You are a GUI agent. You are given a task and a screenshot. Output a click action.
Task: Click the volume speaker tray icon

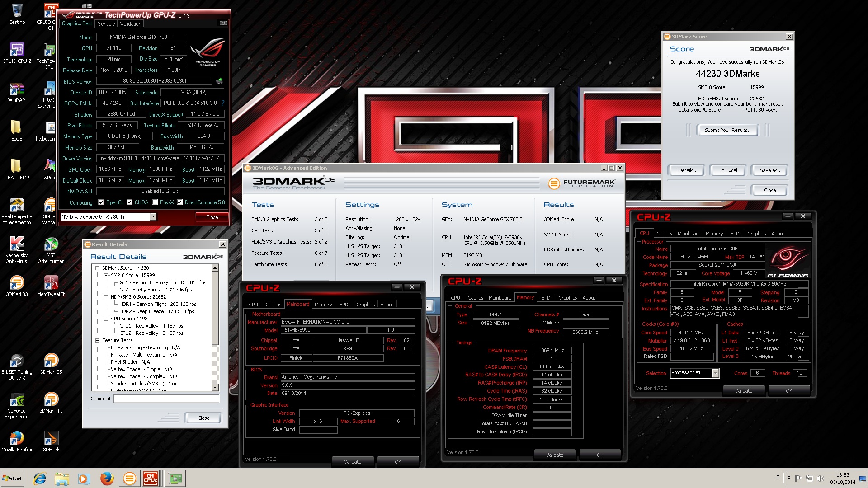[x=820, y=478]
